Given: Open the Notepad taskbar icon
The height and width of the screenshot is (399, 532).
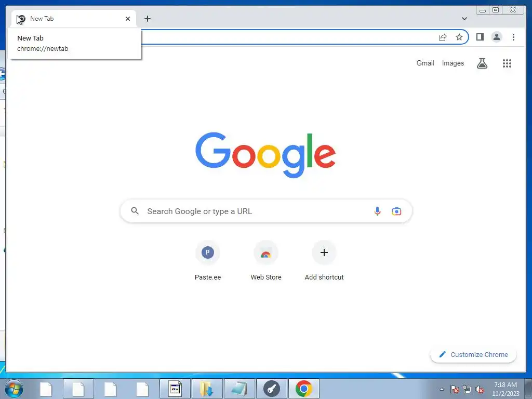Looking at the screenshot, I should tap(239, 389).
